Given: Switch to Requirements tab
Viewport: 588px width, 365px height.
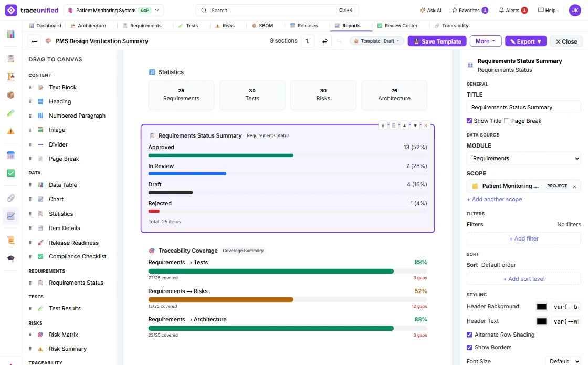Looking at the screenshot, I should (x=142, y=26).
